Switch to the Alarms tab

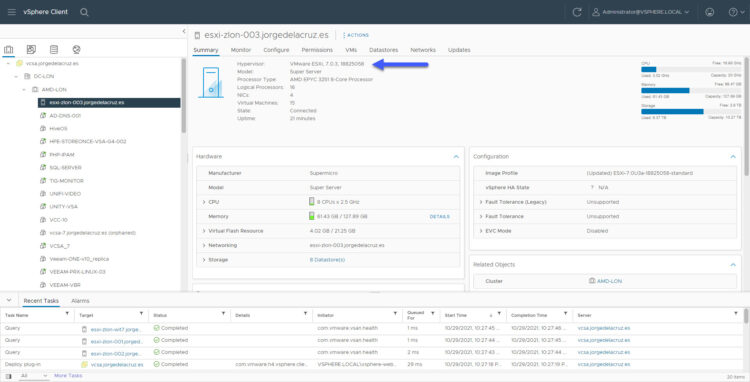(x=80, y=301)
